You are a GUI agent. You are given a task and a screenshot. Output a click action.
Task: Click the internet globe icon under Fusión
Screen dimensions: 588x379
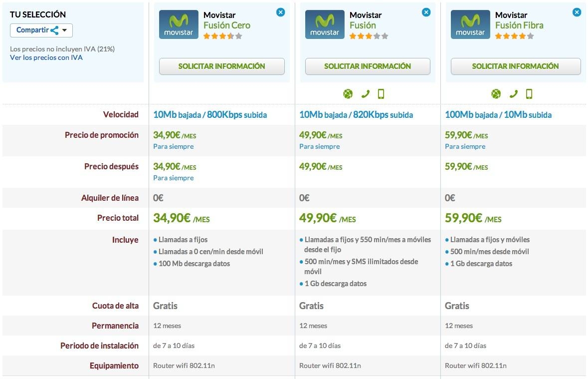[348, 94]
